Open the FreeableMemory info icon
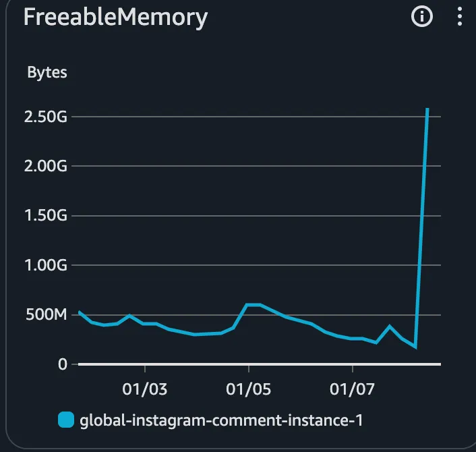Image resolution: width=476 pixels, height=452 pixels. [422, 16]
